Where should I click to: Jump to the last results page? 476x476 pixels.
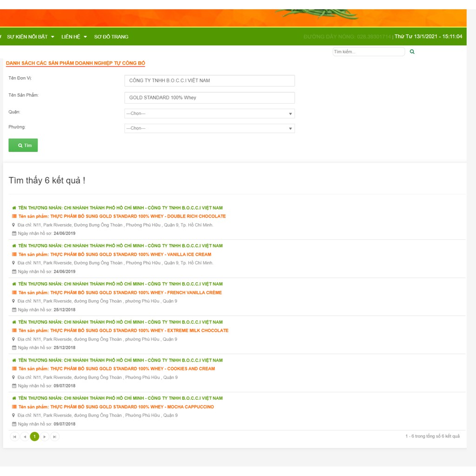[55, 436]
